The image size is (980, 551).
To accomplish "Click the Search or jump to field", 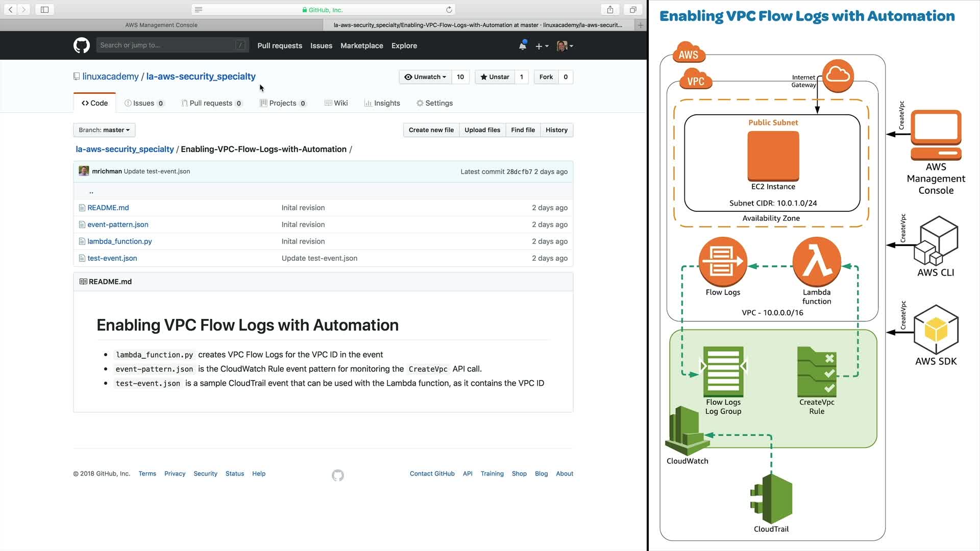I will click(167, 45).
